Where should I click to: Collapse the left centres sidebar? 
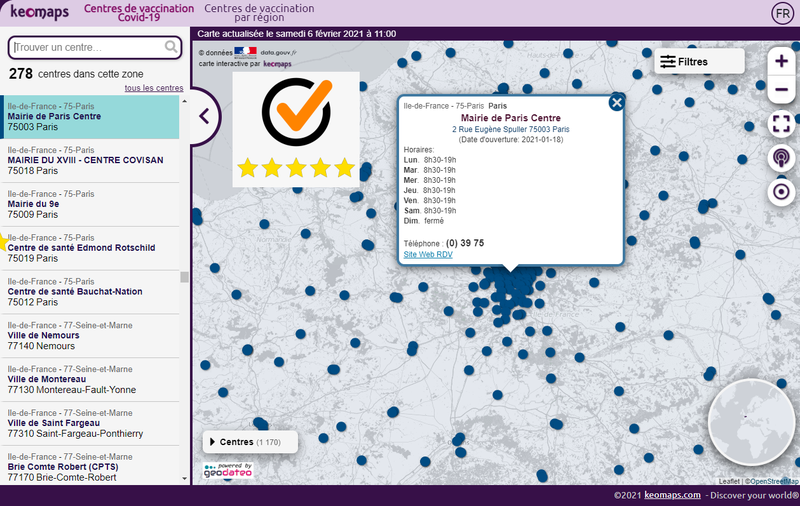204,116
